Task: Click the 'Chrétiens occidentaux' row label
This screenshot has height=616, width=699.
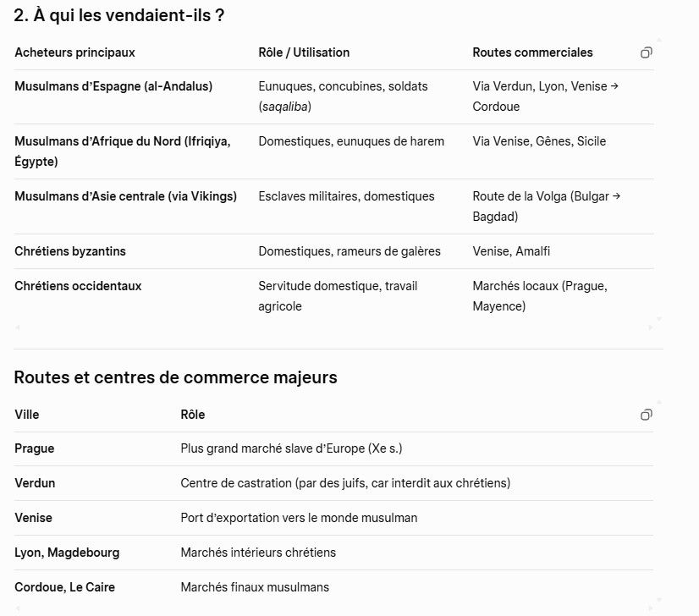Action: pos(78,286)
